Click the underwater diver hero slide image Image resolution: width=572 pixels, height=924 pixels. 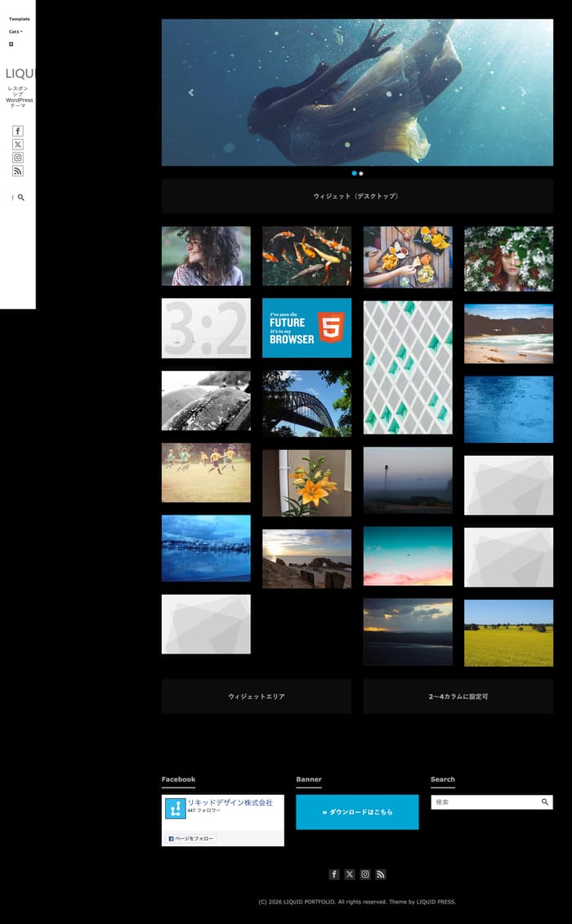pos(357,92)
